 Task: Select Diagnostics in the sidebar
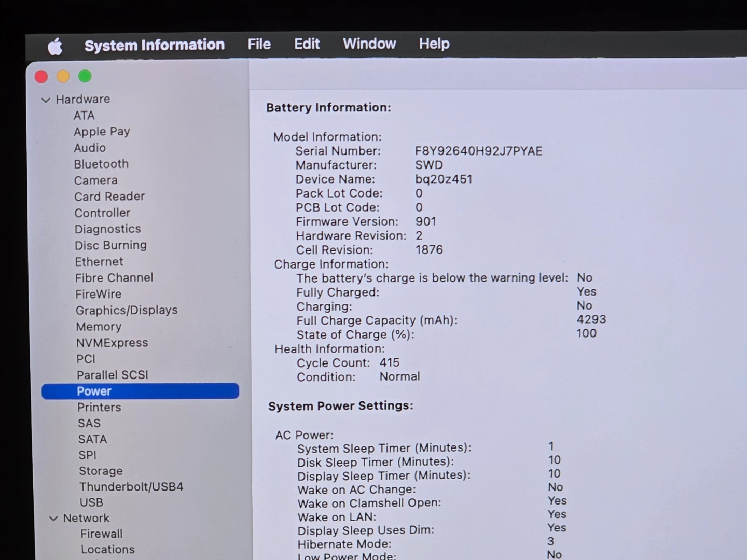107,229
